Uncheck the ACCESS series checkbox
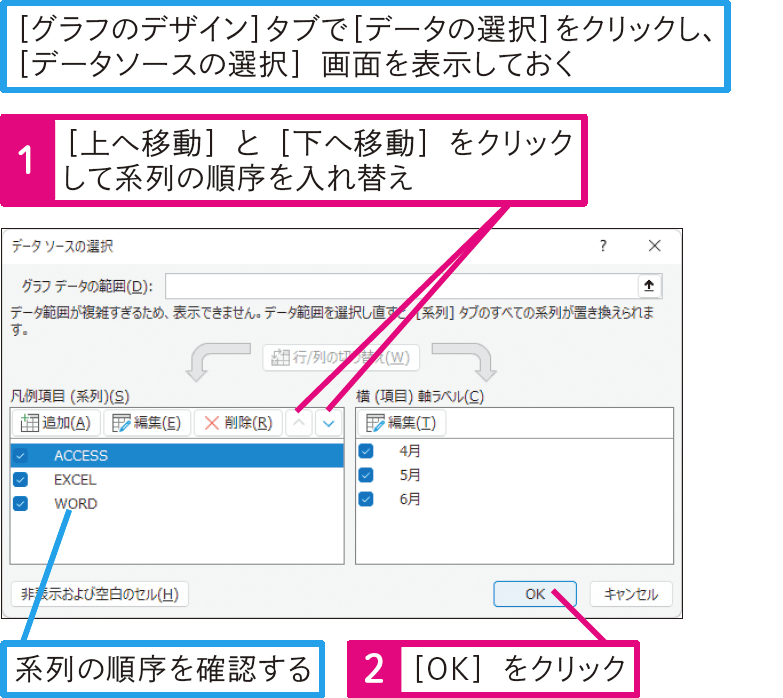This screenshot has width=783, height=698. pos(21,455)
